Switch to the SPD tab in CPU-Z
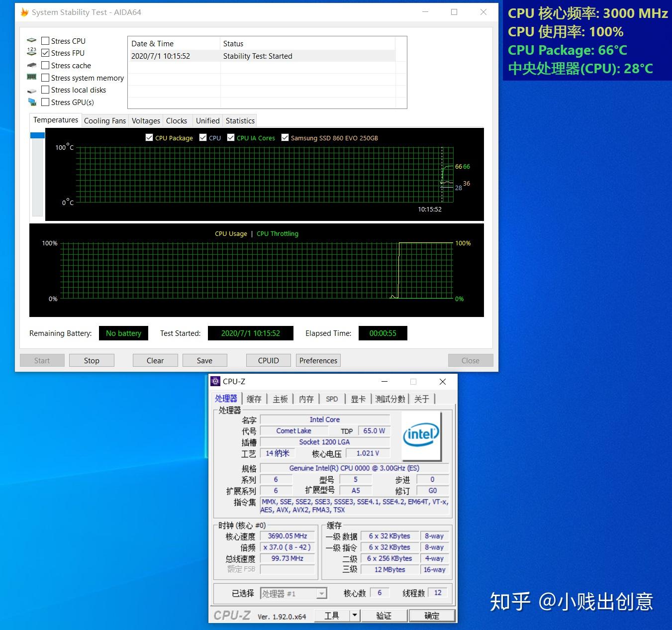Screen dimensions: 672x630 tap(332, 399)
